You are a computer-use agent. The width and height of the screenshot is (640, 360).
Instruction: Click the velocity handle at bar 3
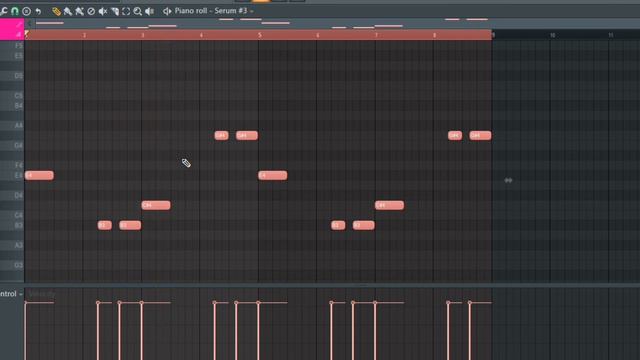point(142,302)
